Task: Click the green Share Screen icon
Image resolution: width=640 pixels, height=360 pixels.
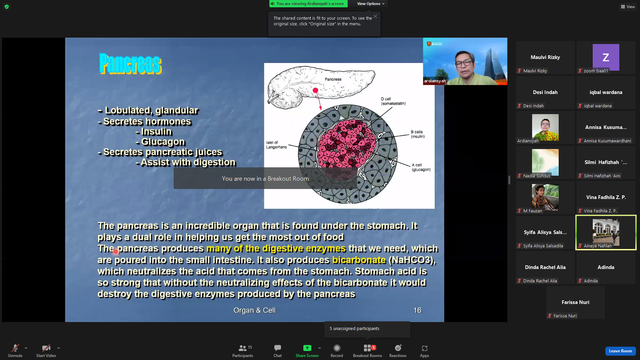Action: [307, 348]
